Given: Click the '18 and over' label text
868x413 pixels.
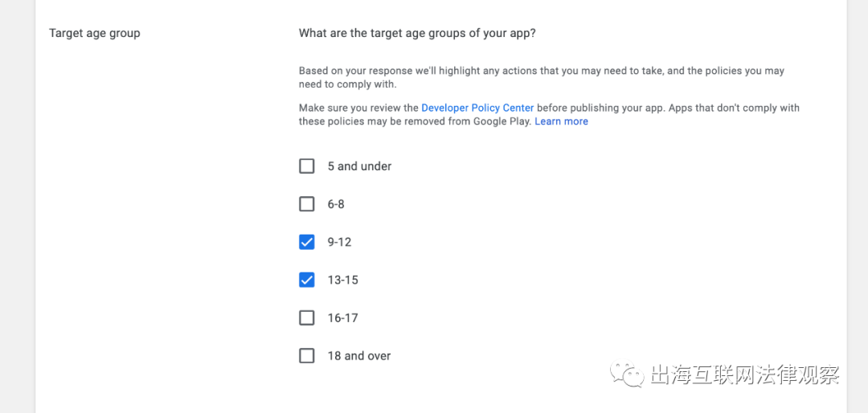Looking at the screenshot, I should pos(358,355).
